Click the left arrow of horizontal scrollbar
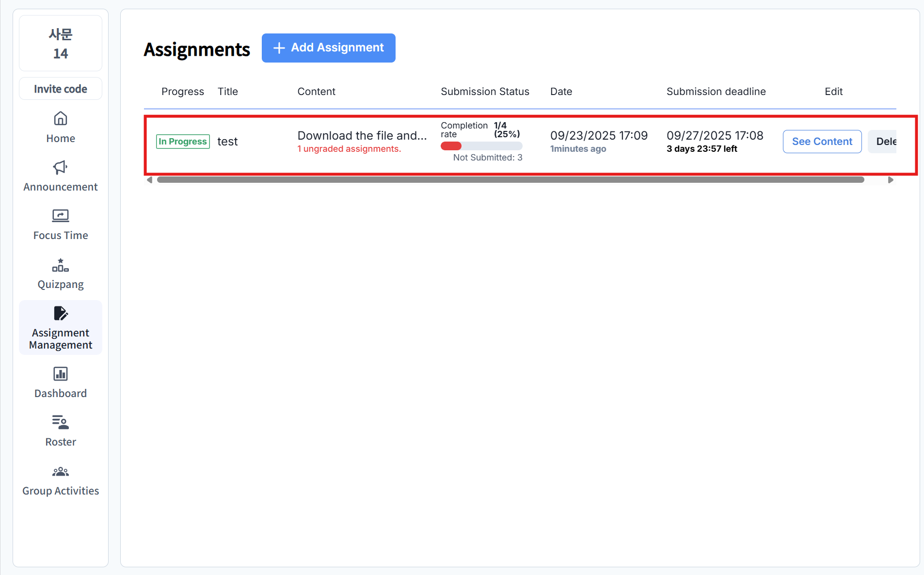The image size is (924, 575). pyautogui.click(x=149, y=180)
